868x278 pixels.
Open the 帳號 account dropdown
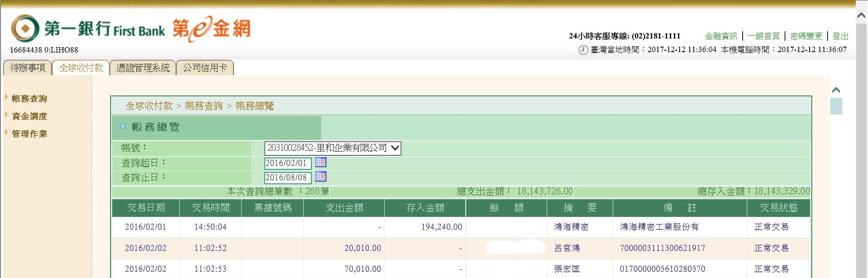[x=333, y=148]
